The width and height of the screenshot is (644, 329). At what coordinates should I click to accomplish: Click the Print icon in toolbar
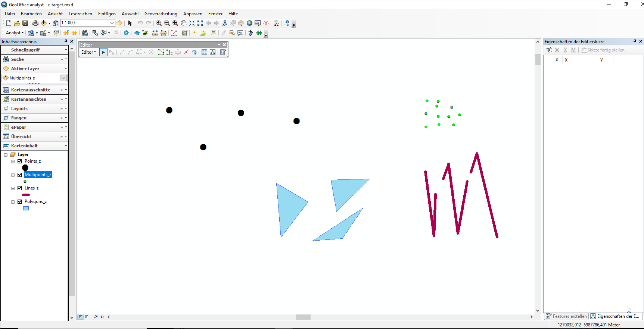[x=35, y=23]
